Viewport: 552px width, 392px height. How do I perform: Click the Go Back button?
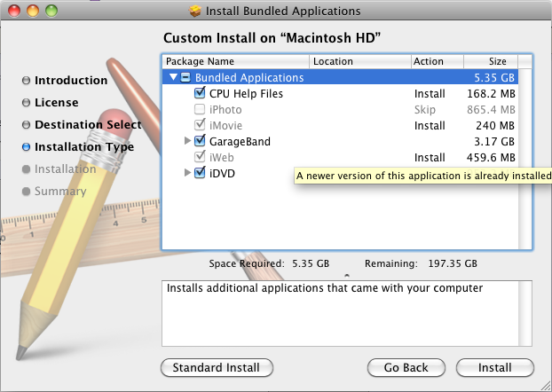coord(406,368)
